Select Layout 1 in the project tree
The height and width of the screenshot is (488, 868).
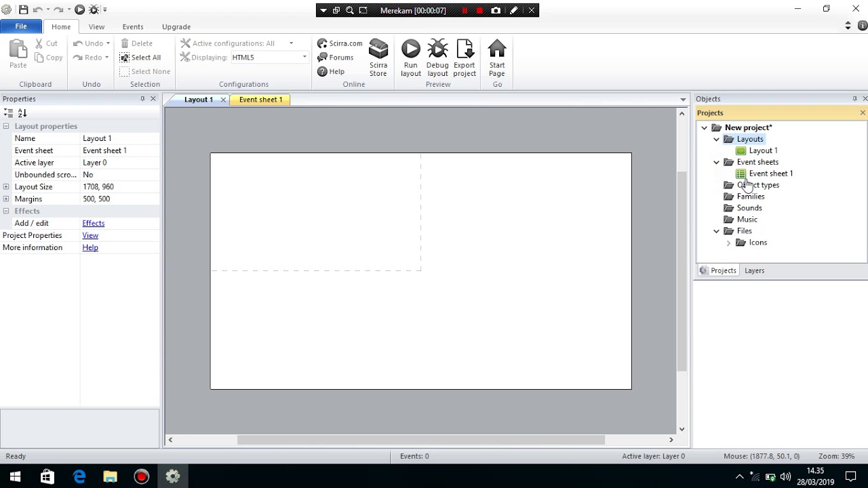[x=763, y=150]
